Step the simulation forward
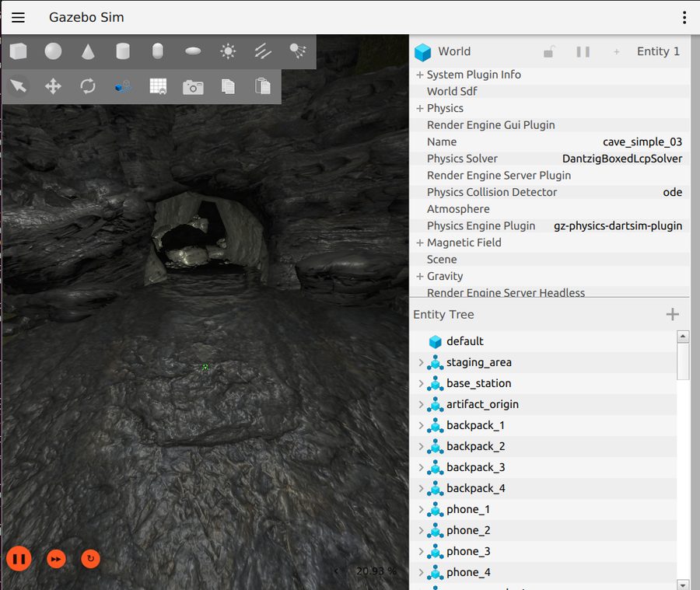 (56, 559)
